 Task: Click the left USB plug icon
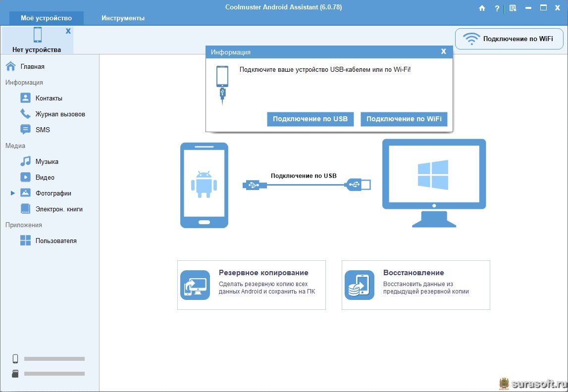[x=255, y=185]
